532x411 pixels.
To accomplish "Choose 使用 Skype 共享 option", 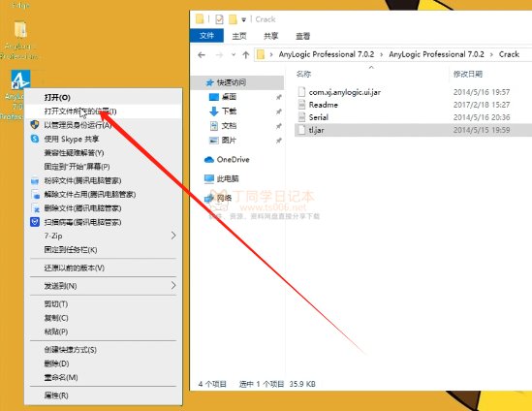I will (103, 139).
